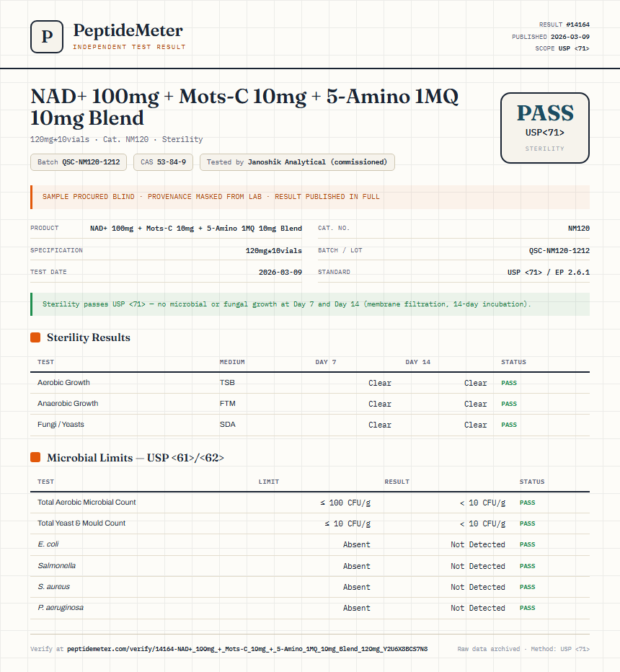Select the Microbial Limits USP <61>/<62> heading
Viewport: 620px width, 672px height.
(136, 458)
